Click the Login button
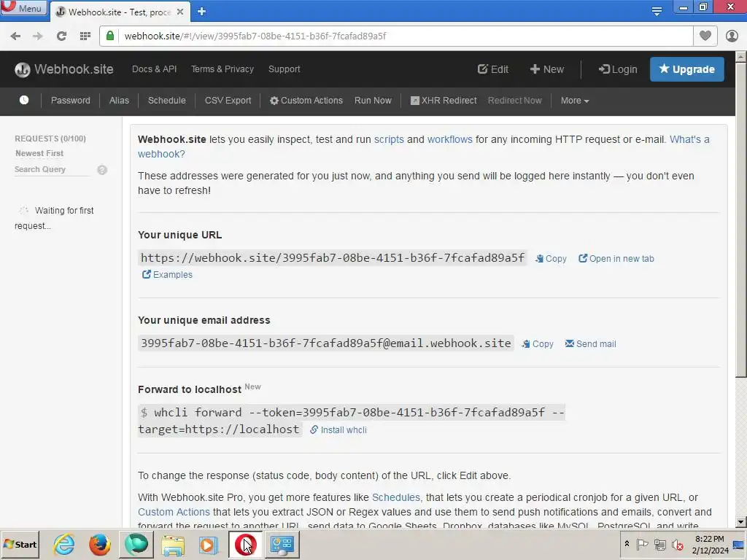 click(x=618, y=69)
